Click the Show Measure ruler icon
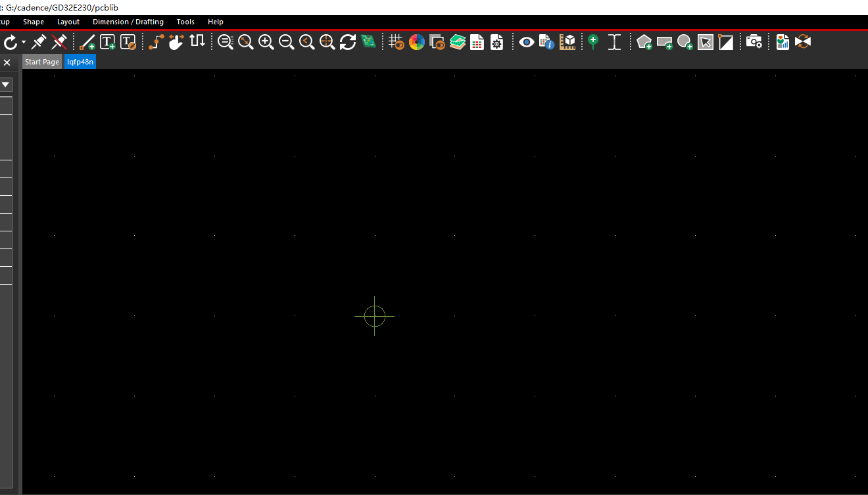 (x=567, y=42)
